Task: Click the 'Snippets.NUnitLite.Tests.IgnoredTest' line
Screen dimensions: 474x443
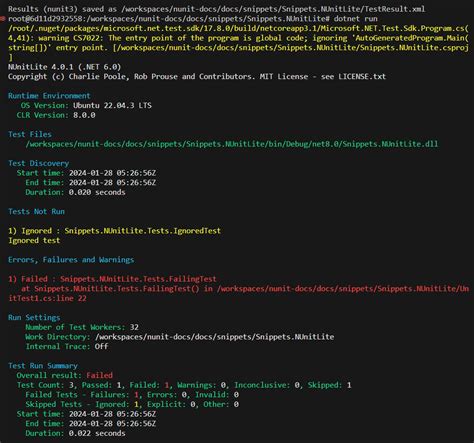Action: pos(114,231)
